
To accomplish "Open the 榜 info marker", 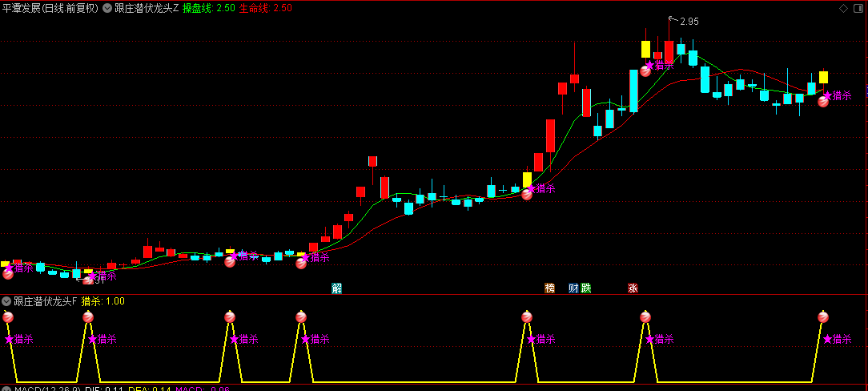I will click(x=549, y=288).
